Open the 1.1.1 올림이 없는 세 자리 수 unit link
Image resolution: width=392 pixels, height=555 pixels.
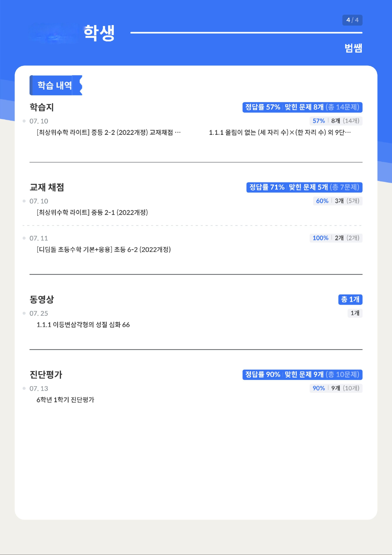click(280, 132)
